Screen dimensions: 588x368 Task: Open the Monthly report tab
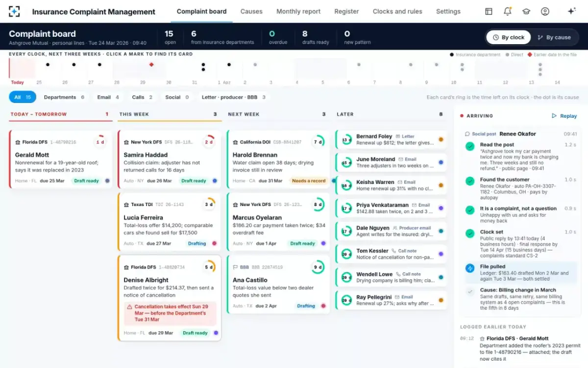(298, 11)
